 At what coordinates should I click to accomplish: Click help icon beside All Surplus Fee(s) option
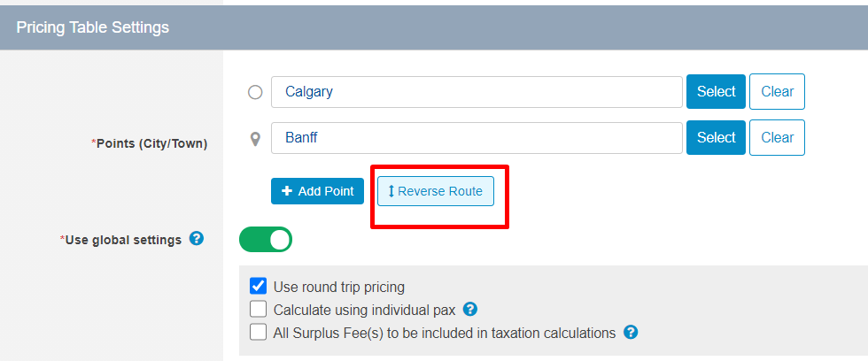click(x=631, y=333)
